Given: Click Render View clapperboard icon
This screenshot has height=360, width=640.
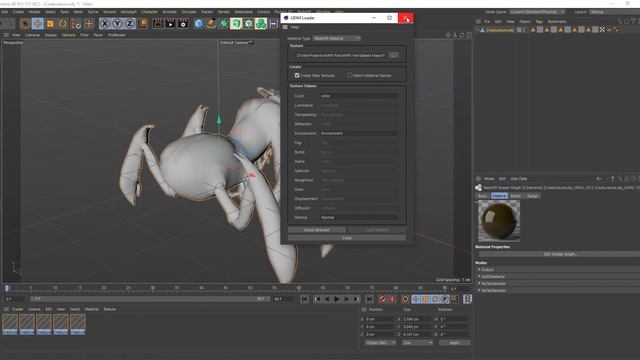Looking at the screenshot, I should [x=158, y=24].
